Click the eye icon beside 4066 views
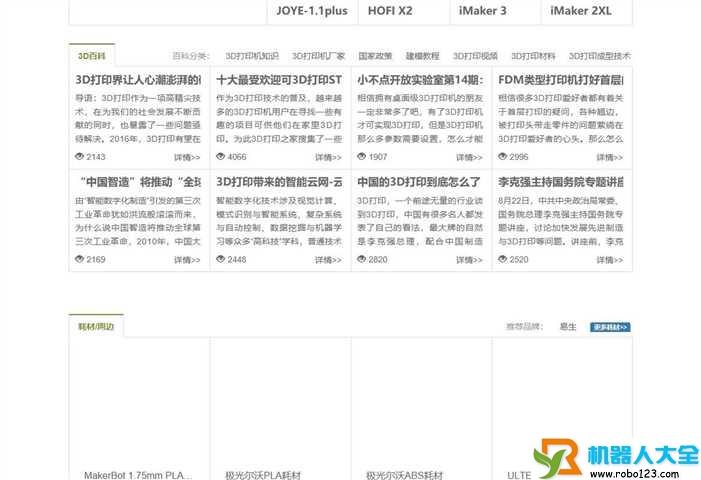Viewport: 701px width, 480px height. point(220,156)
